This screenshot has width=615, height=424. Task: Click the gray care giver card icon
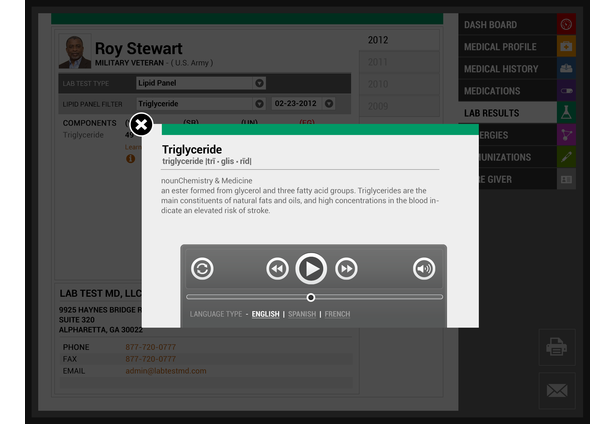pos(566,179)
